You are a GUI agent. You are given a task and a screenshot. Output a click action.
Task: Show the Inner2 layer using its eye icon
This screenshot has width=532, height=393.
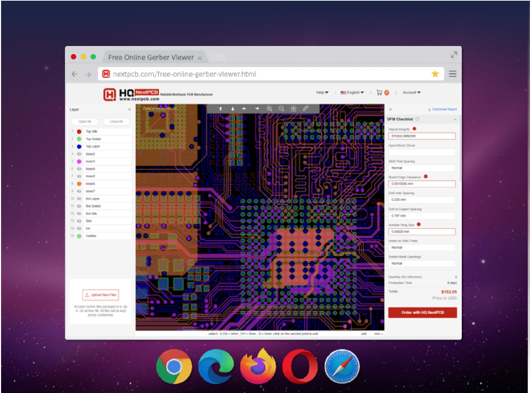tap(79, 154)
